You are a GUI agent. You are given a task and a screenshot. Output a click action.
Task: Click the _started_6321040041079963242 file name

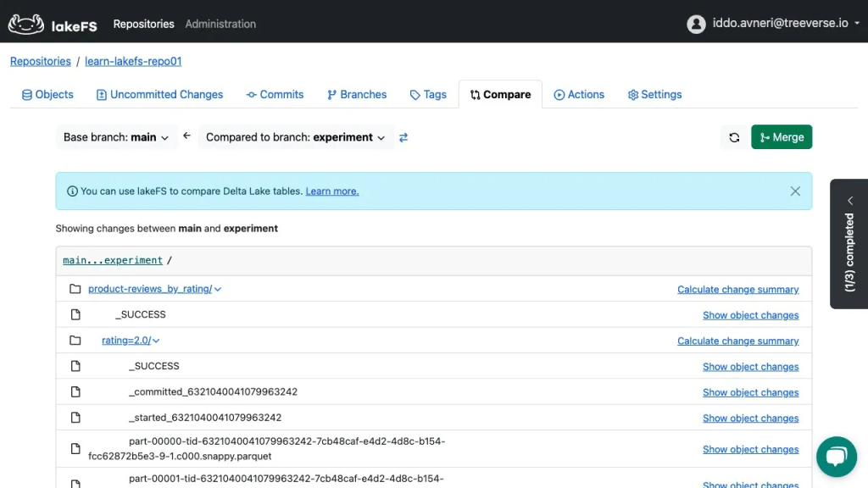pos(205,418)
